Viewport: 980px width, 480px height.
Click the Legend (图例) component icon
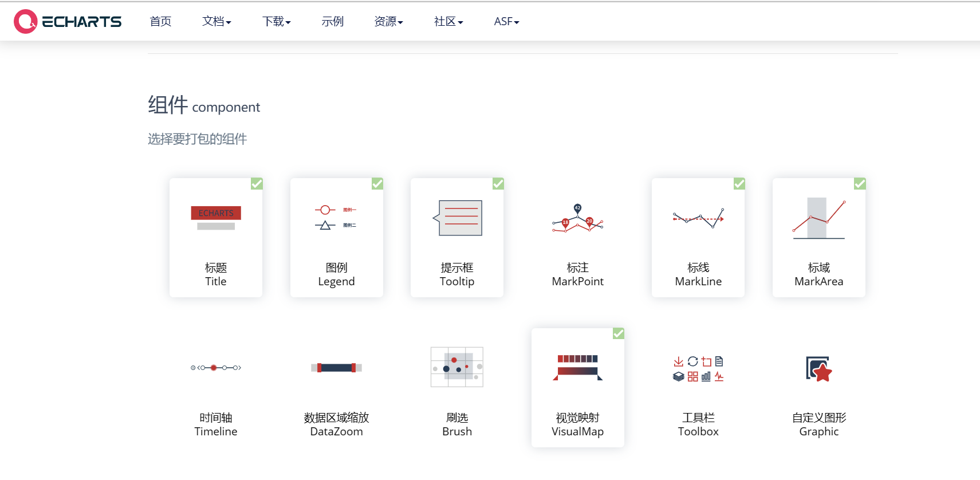point(336,218)
